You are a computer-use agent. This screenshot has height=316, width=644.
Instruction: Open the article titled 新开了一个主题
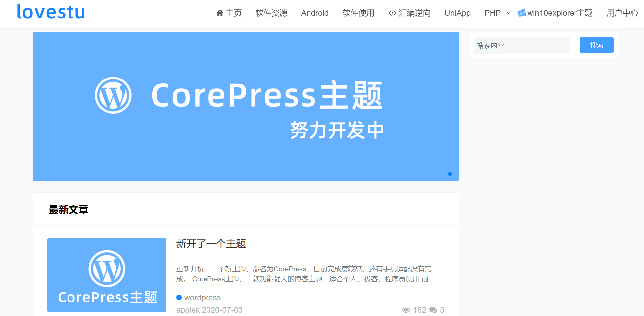[x=211, y=244]
